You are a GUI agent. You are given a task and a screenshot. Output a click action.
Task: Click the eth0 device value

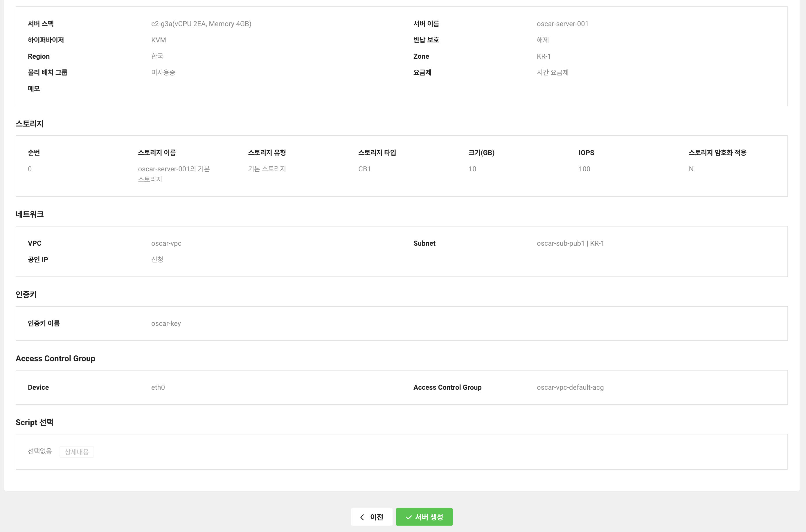click(x=158, y=387)
